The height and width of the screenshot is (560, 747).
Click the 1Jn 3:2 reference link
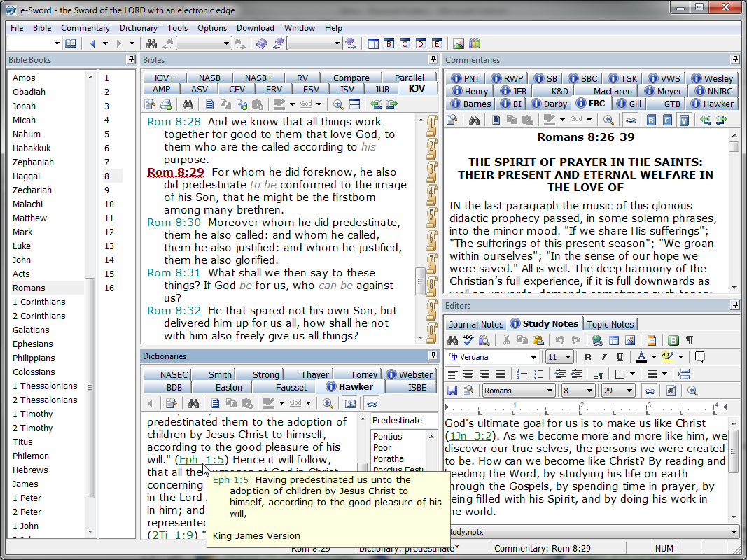(x=470, y=436)
